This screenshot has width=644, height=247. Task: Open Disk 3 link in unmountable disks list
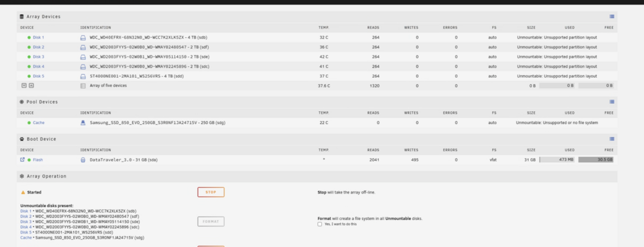tap(26, 221)
